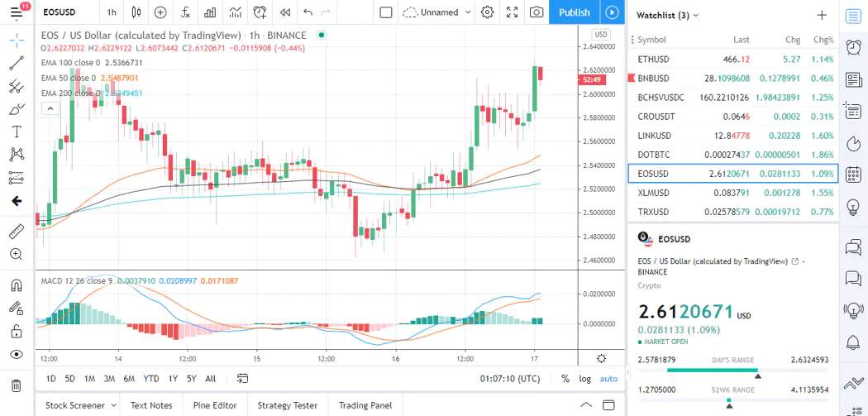The height and width of the screenshot is (416, 868).
Task: Open the Stock Screener dropdown tab
Action: (81, 405)
